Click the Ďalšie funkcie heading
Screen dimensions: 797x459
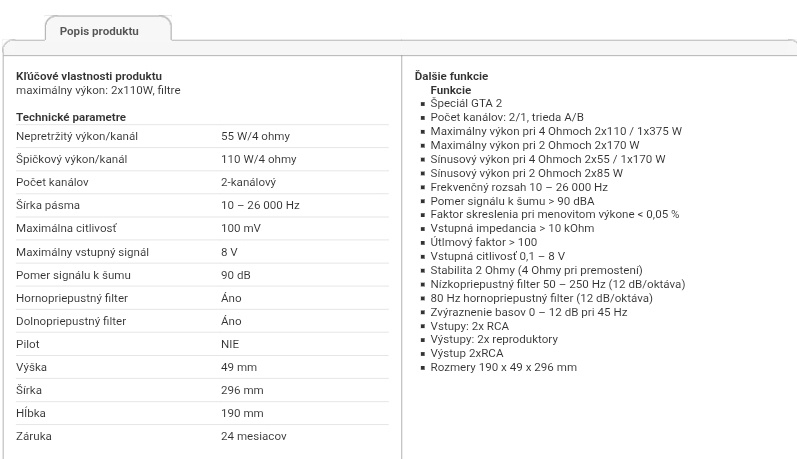tap(451, 76)
